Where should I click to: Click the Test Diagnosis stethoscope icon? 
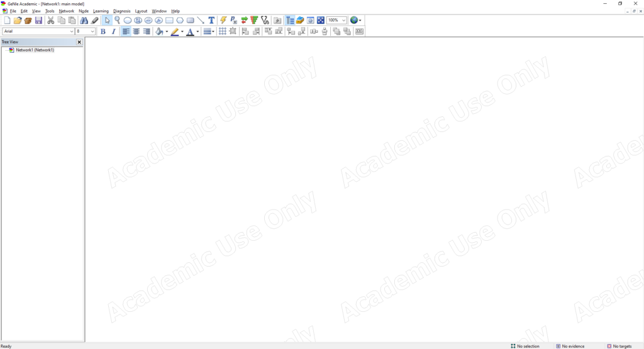pos(265,20)
